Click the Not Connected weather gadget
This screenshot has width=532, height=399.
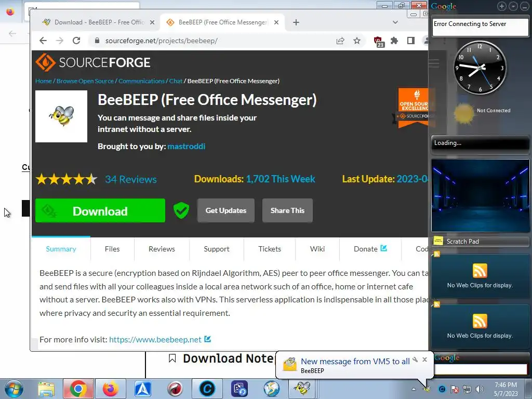482,113
